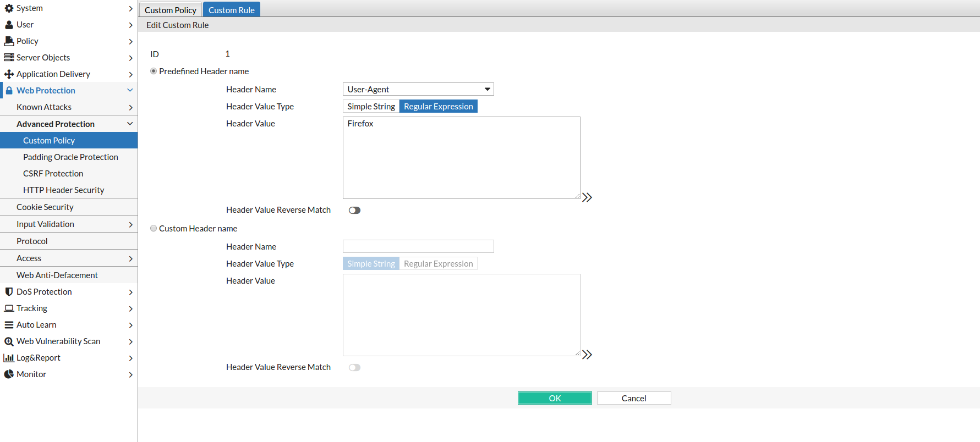Click the Firefox Header Value text area
Image resolution: width=980 pixels, height=442 pixels.
pyautogui.click(x=461, y=158)
